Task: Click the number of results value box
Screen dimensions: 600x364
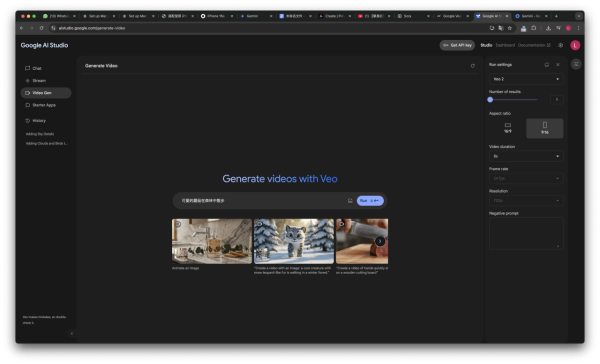Action: [x=556, y=100]
